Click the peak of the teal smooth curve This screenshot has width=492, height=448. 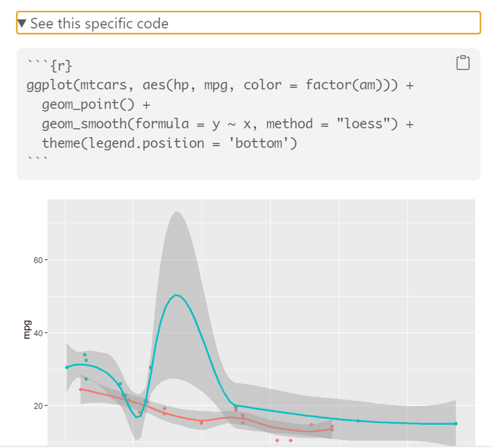(176, 295)
